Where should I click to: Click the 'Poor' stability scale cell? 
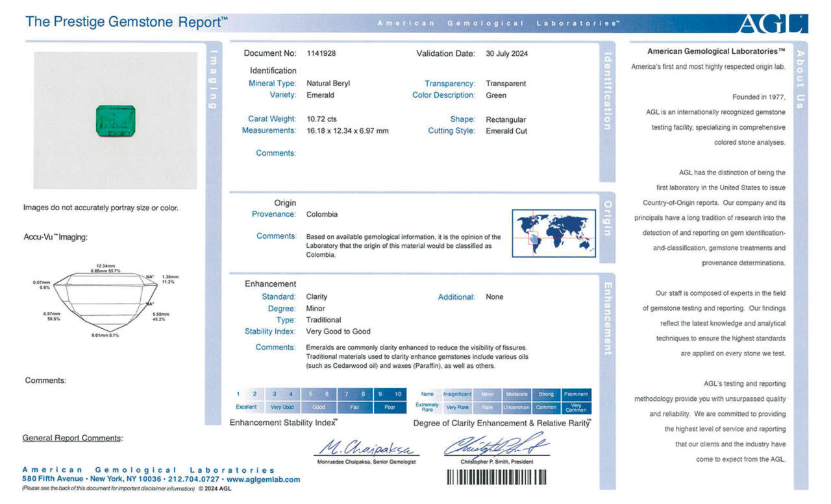pyautogui.click(x=390, y=407)
